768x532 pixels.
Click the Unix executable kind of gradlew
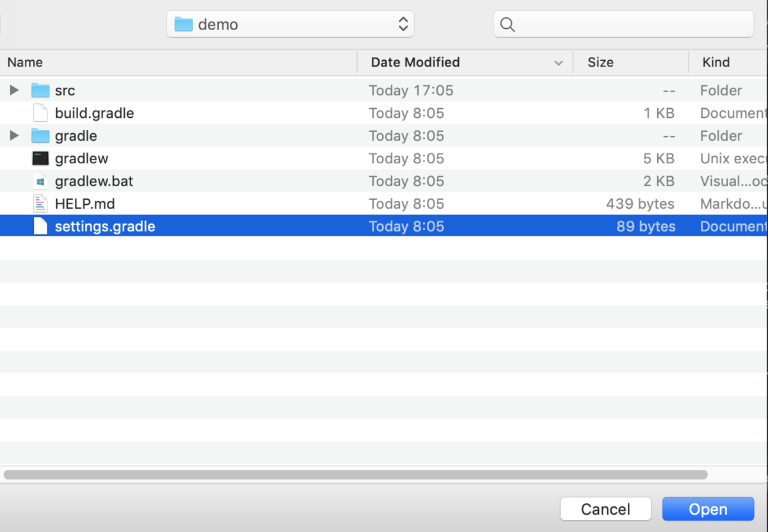(x=734, y=158)
